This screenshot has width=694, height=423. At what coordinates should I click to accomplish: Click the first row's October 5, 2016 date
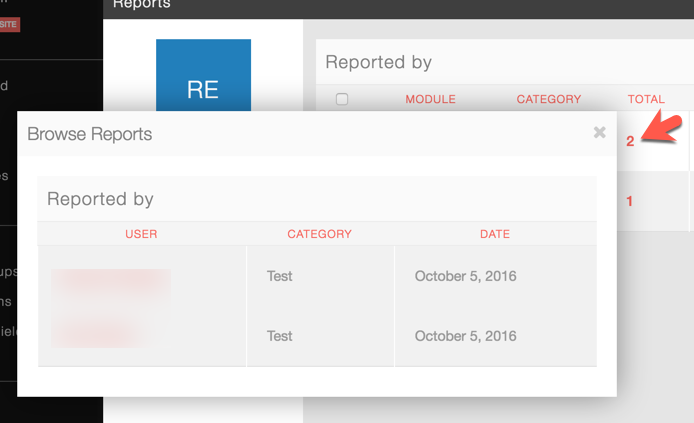click(x=465, y=276)
